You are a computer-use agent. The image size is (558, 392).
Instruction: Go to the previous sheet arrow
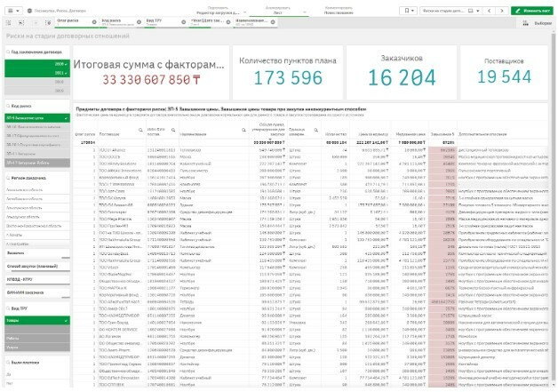[x=490, y=11]
